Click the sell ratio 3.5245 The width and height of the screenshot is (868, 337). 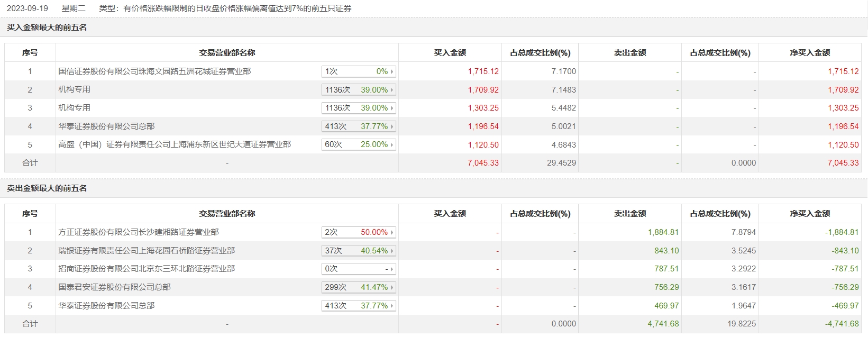tap(744, 251)
